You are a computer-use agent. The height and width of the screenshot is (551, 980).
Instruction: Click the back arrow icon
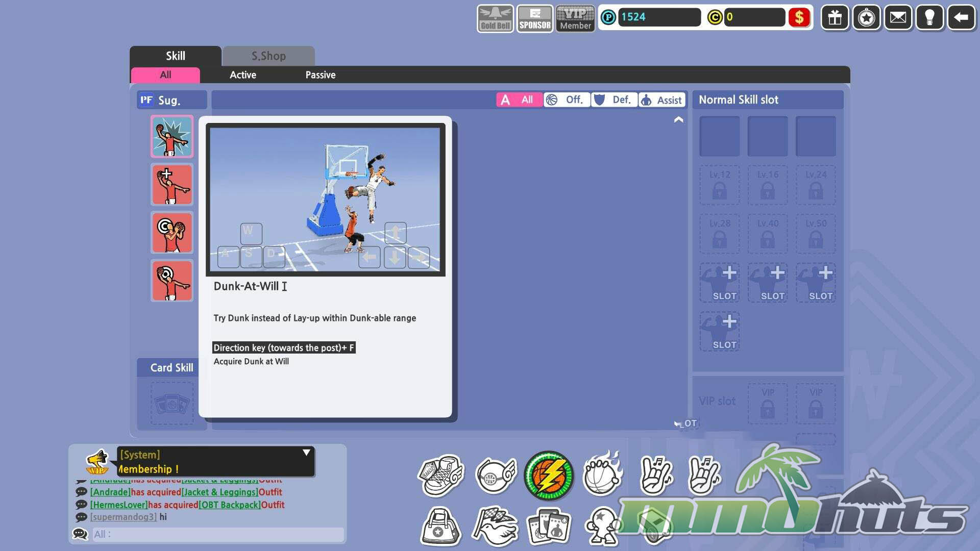[x=961, y=18]
